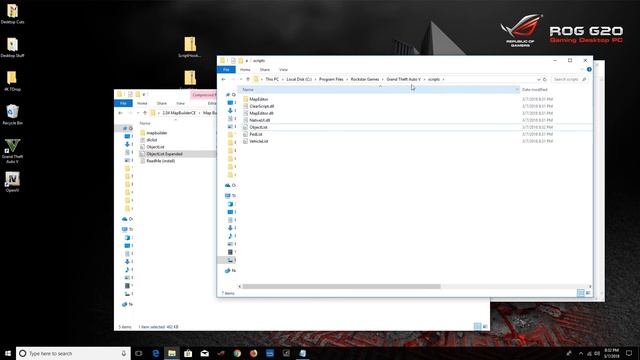Screen dimensions: 640x360
Task: Select Quick access in back window sidebar
Action: coord(128,128)
